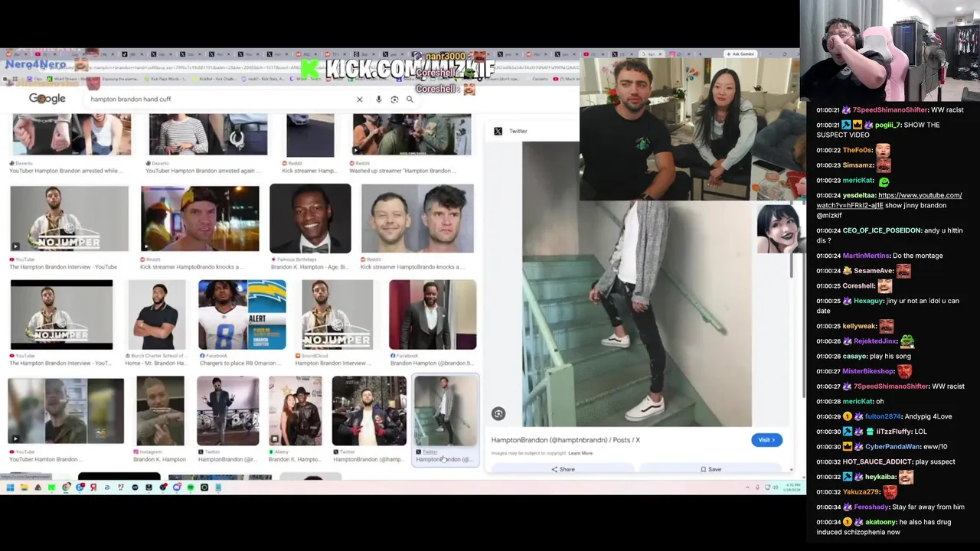Image resolution: width=980 pixels, height=551 pixels.
Task: Open 'HamptonBrandon (@hamptnbrandn) / Posts / X' title
Action: 565,440
